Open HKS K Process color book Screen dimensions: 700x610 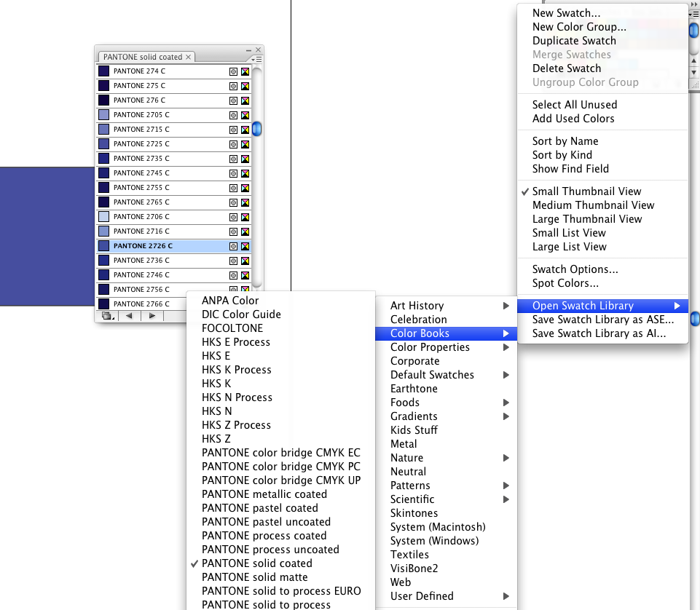236,370
